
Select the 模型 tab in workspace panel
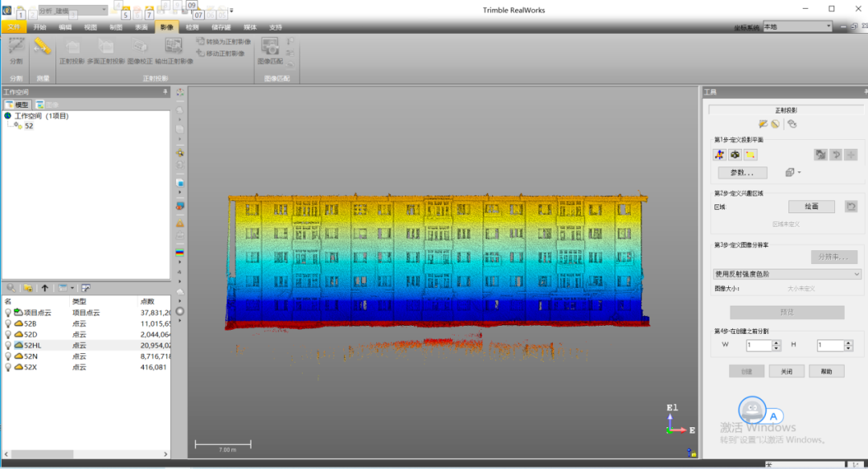tap(17, 105)
